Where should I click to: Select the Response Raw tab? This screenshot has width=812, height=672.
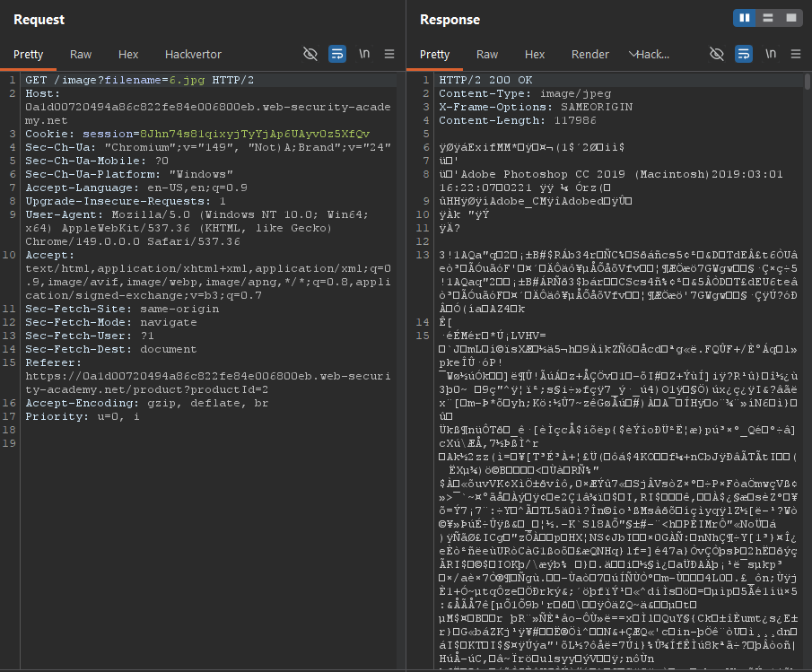click(x=487, y=55)
